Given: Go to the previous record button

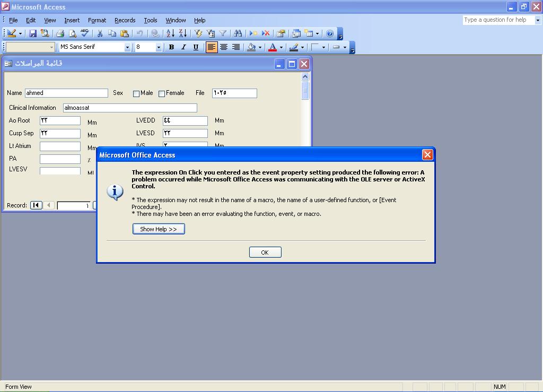Looking at the screenshot, I should click(49, 205).
